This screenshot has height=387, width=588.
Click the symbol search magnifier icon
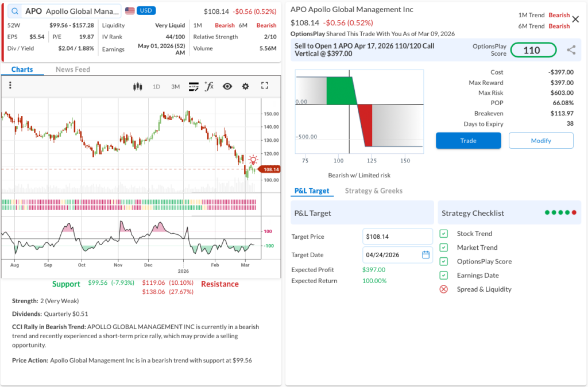pyautogui.click(x=14, y=11)
